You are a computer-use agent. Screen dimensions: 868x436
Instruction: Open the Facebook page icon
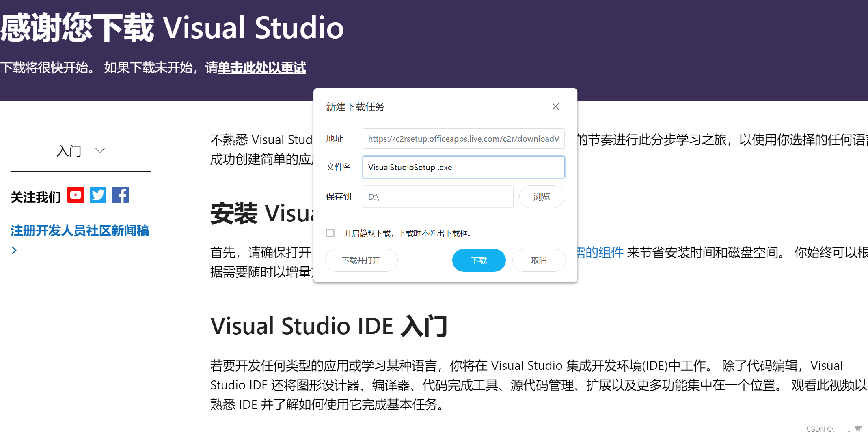[120, 195]
